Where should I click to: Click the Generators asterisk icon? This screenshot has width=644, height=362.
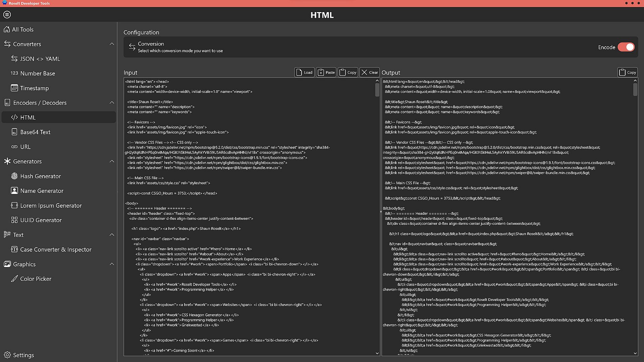[7, 161]
